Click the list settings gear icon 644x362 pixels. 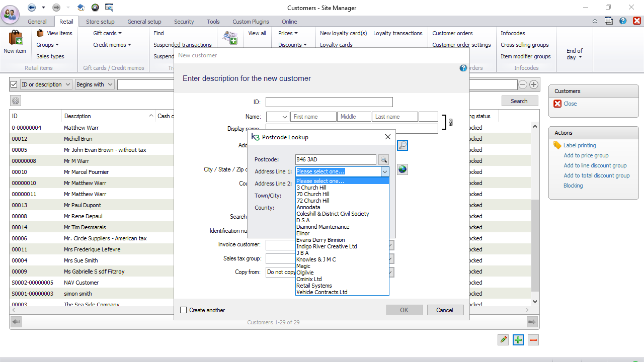click(x=16, y=101)
